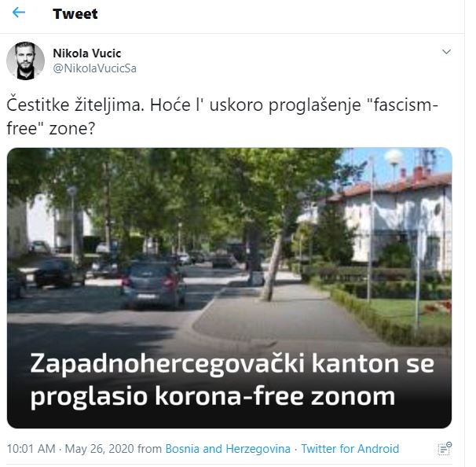Click the May 26, 2020 date
Viewport: 476px width, 467px height.
(100, 449)
